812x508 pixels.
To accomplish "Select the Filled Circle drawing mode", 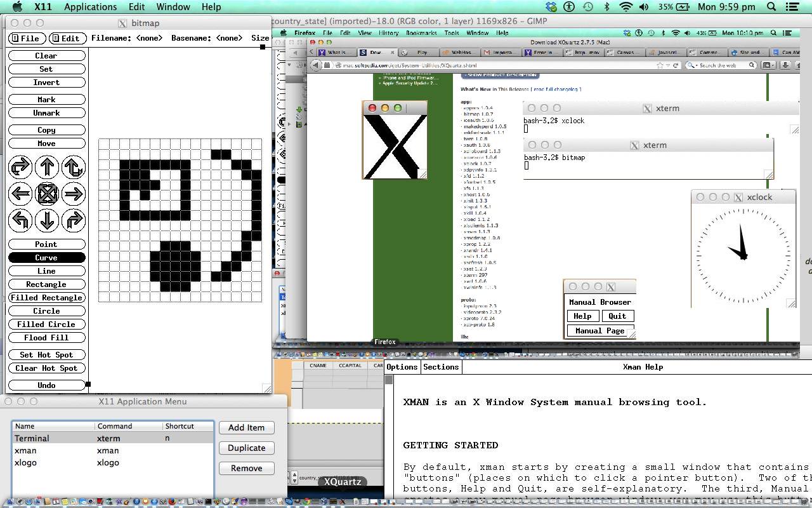I will [46, 324].
